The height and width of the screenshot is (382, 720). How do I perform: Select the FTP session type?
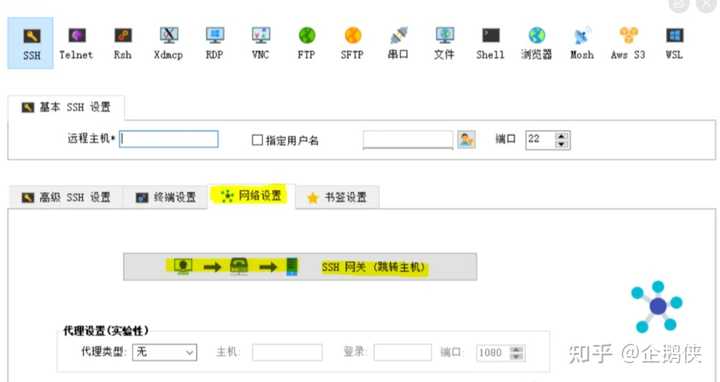[306, 43]
